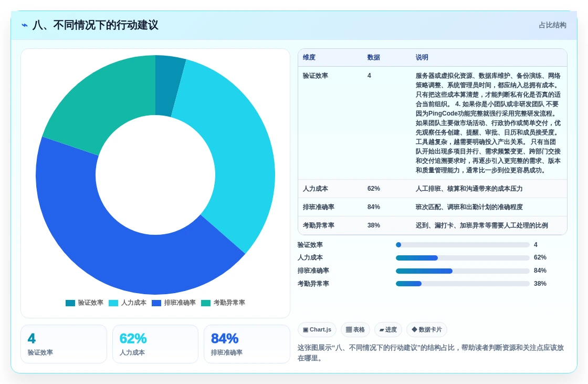This screenshot has height=384, width=588.
Task: Click the small 验证效率 donut segment
Action: click(167, 86)
